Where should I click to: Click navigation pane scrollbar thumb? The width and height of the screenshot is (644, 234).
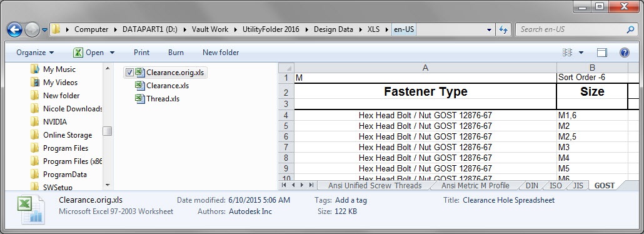(x=107, y=131)
